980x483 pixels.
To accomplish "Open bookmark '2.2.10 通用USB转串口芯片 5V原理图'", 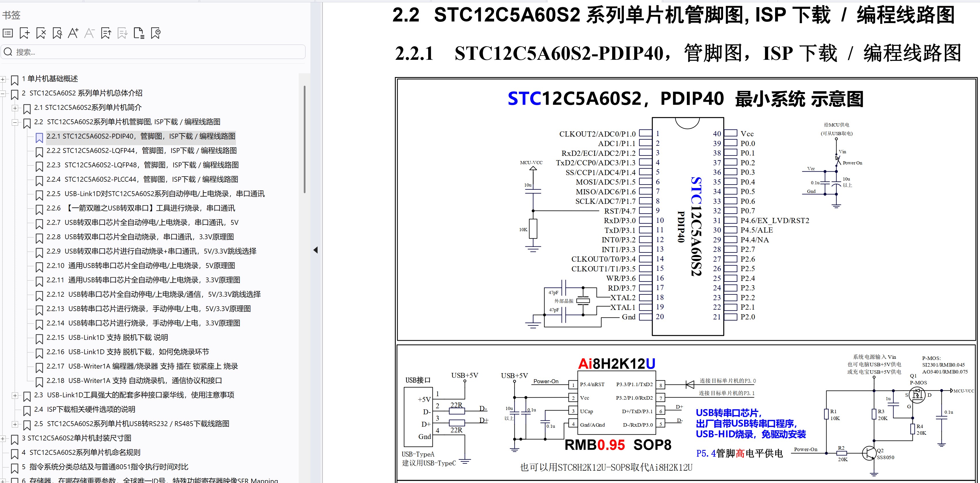I will [x=141, y=266].
